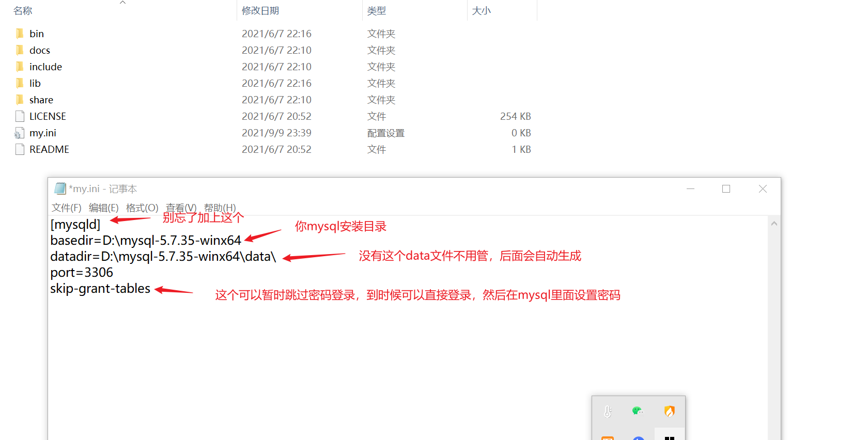Select the file name share
This screenshot has width=868, height=440.
tap(41, 100)
